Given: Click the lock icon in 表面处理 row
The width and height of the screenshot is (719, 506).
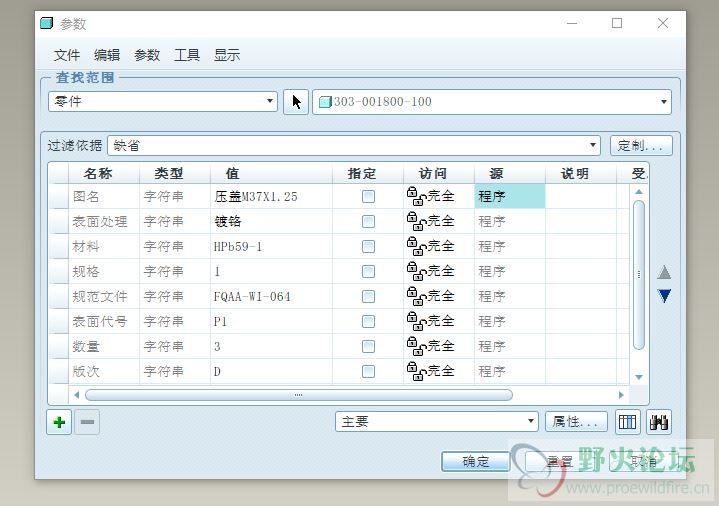Looking at the screenshot, I should point(416,221).
